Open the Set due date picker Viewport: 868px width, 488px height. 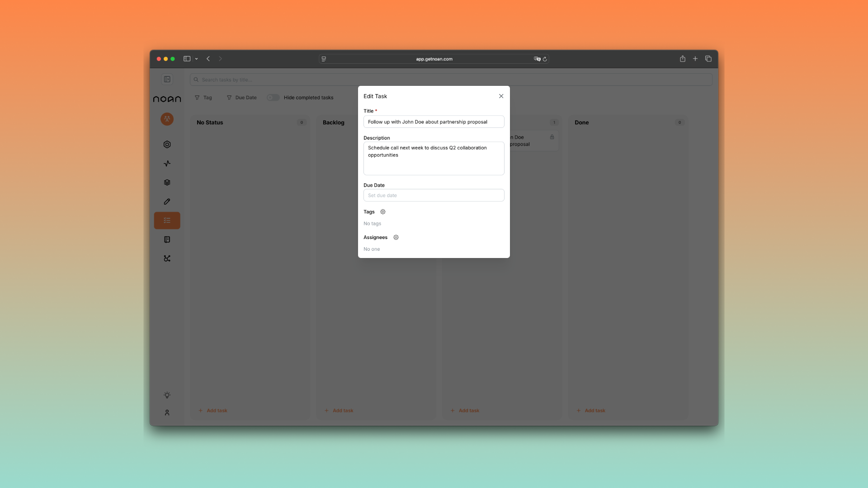(434, 195)
